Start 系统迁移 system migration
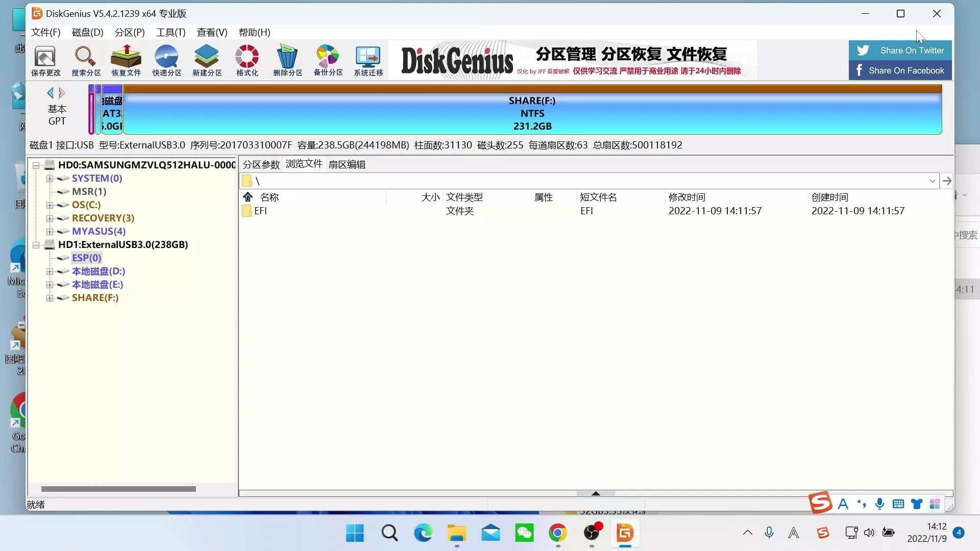 [367, 60]
